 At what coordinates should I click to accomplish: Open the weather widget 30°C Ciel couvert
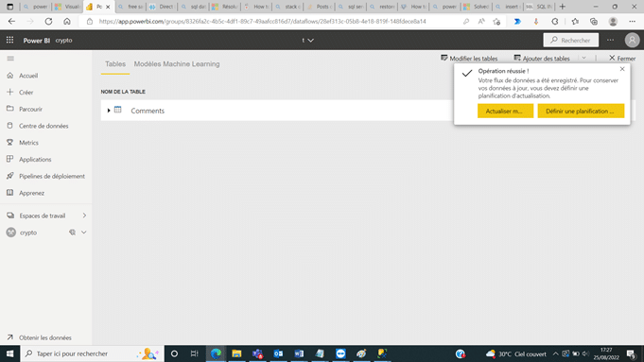click(x=515, y=353)
